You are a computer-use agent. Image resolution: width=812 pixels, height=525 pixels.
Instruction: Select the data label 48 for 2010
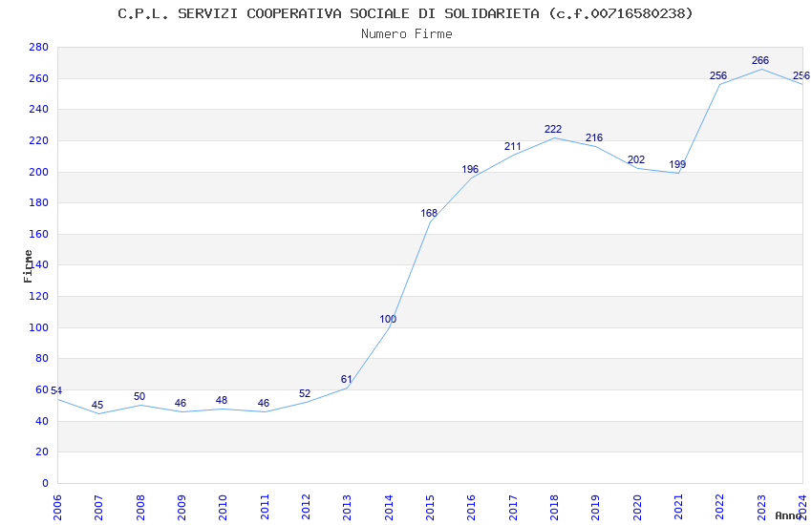coord(222,400)
